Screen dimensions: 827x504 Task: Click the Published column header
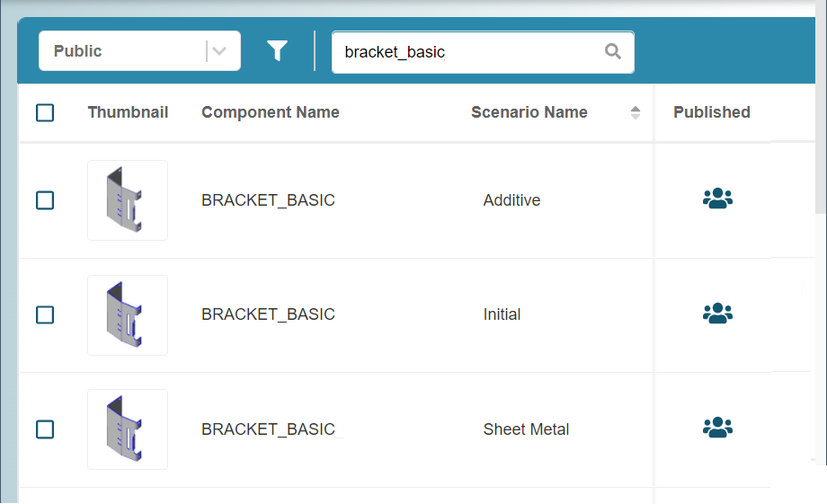coord(712,112)
